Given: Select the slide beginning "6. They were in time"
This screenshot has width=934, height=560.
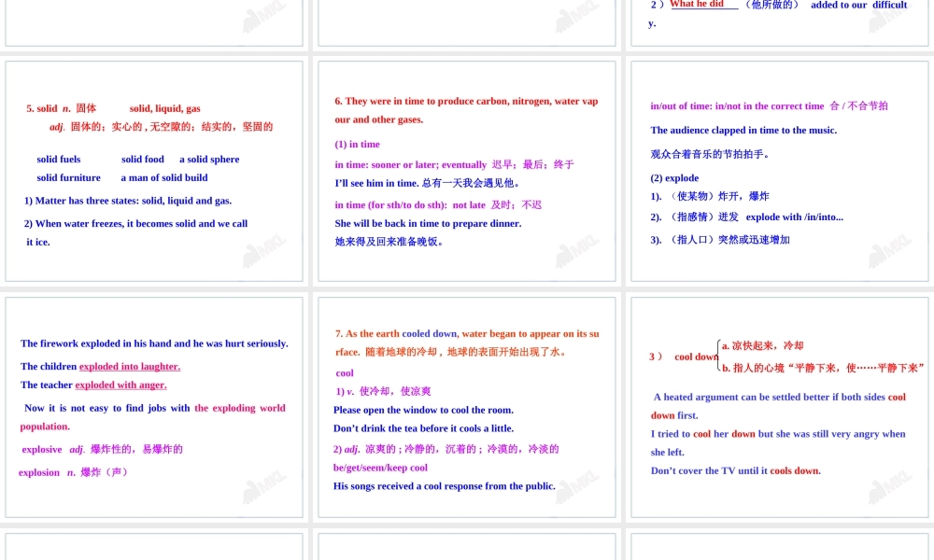Looking at the screenshot, I should coord(467,172).
